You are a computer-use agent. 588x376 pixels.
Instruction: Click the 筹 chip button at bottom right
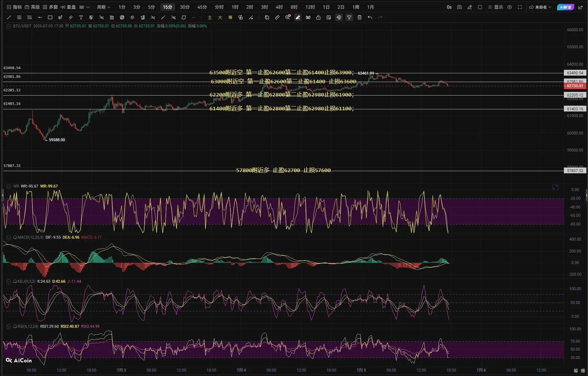click(x=575, y=371)
